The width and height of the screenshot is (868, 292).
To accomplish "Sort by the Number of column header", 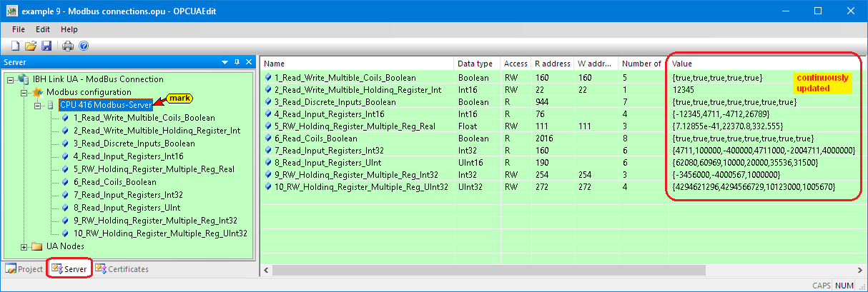I will (x=643, y=64).
